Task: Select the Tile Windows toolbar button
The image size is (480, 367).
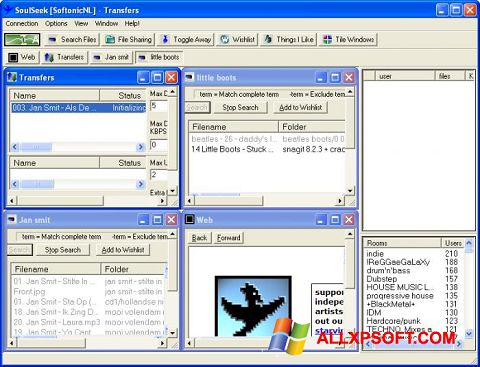Action: click(x=348, y=40)
